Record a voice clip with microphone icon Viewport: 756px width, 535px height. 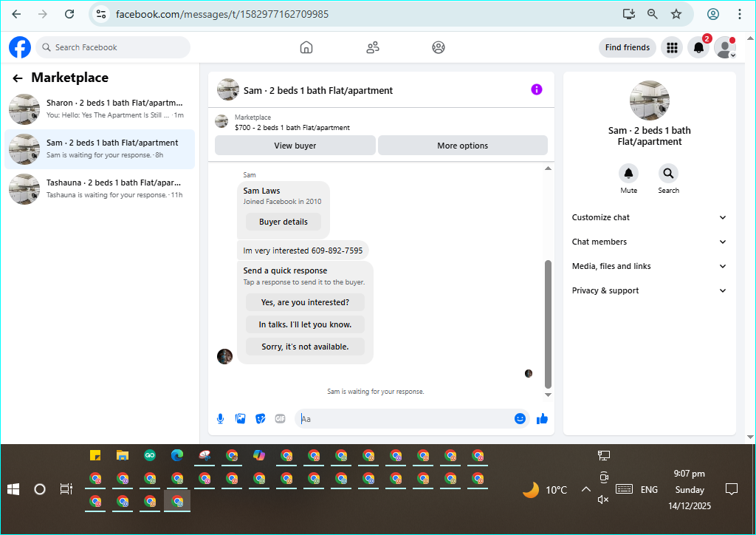click(x=220, y=419)
